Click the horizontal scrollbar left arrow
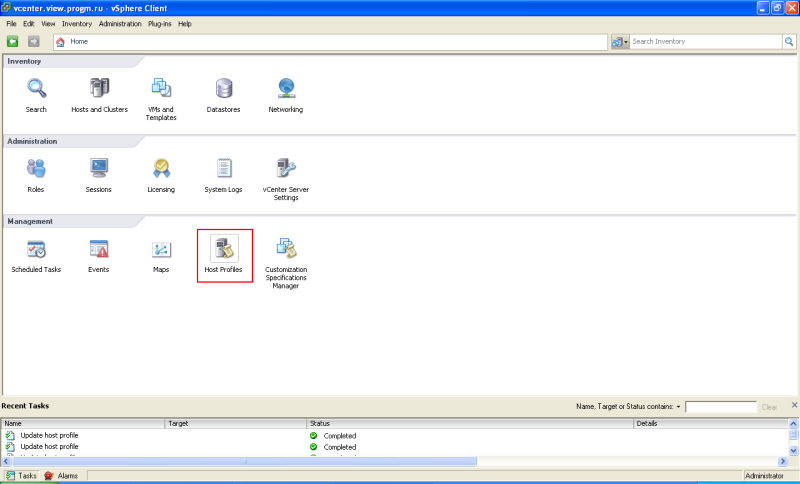 (6, 461)
